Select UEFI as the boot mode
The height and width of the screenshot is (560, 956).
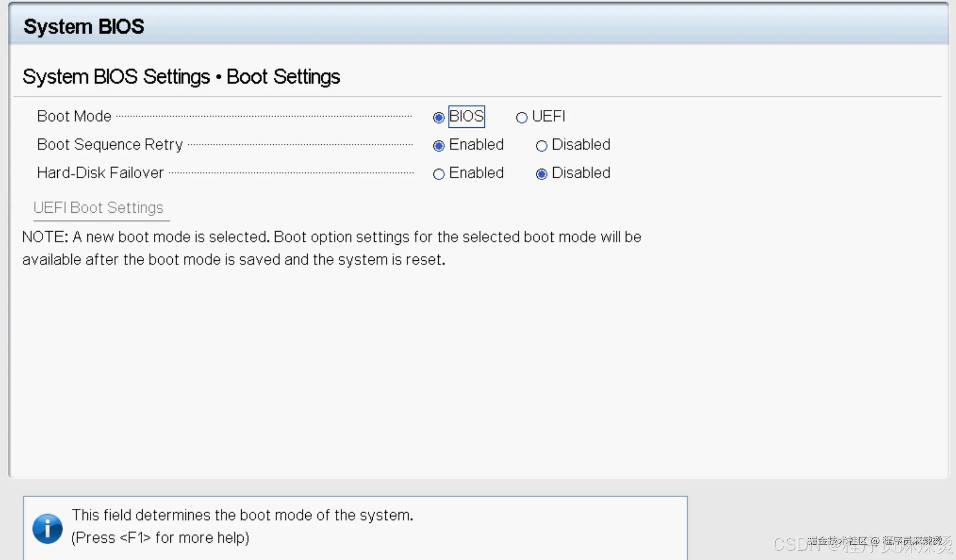click(x=521, y=117)
